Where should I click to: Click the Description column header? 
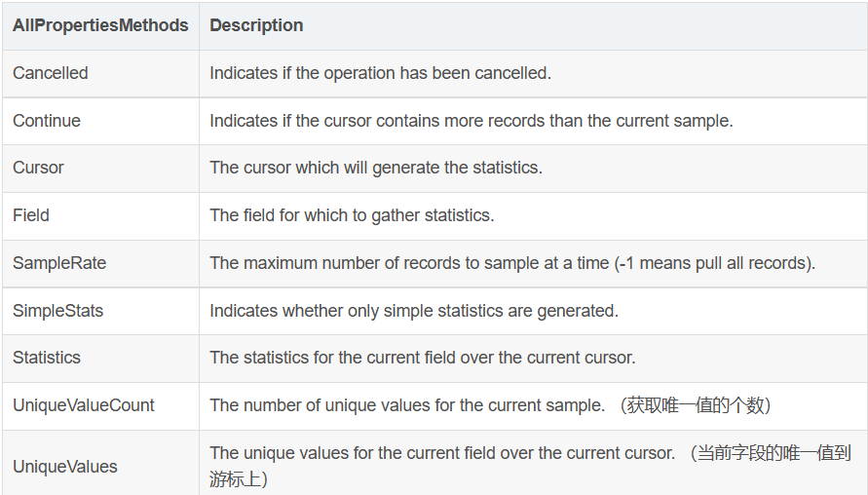point(256,25)
